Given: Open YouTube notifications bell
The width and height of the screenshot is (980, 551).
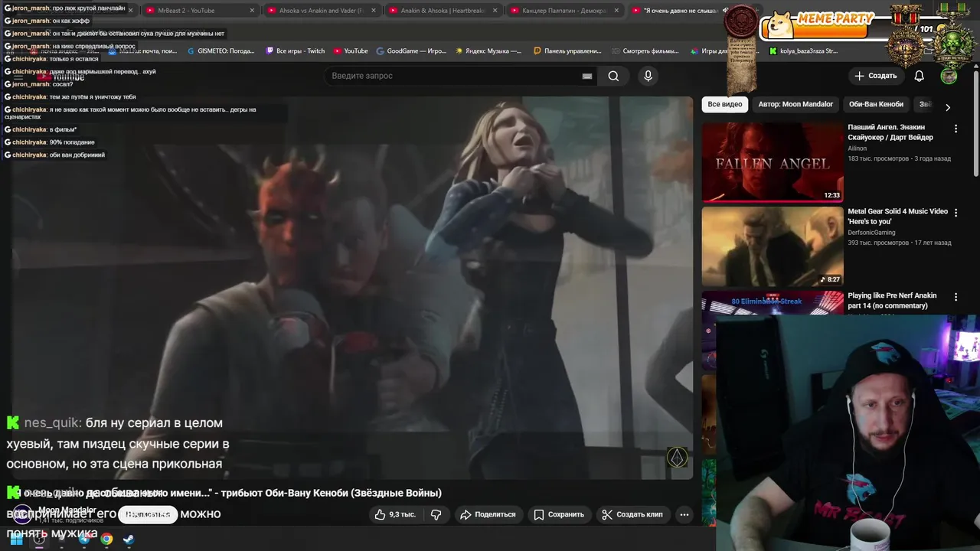Looking at the screenshot, I should pos(920,76).
